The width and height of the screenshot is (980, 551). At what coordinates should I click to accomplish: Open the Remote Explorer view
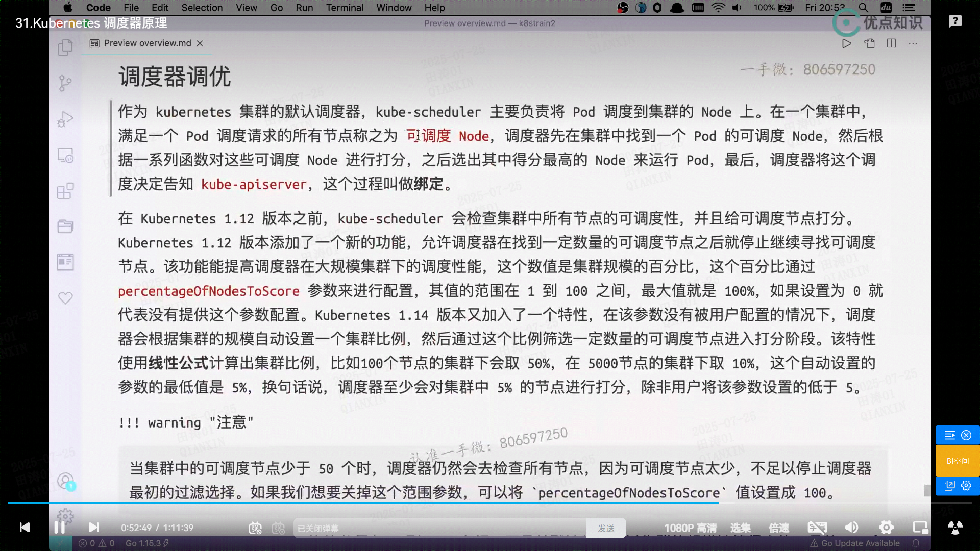tap(65, 155)
